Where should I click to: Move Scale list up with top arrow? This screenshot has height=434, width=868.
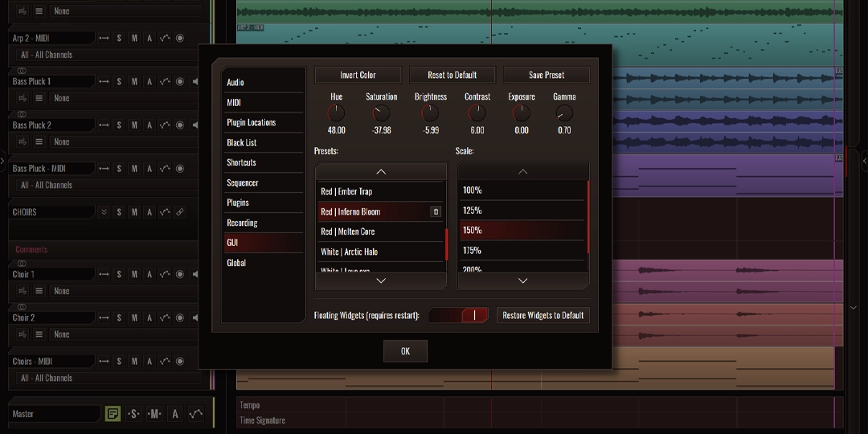(x=522, y=172)
